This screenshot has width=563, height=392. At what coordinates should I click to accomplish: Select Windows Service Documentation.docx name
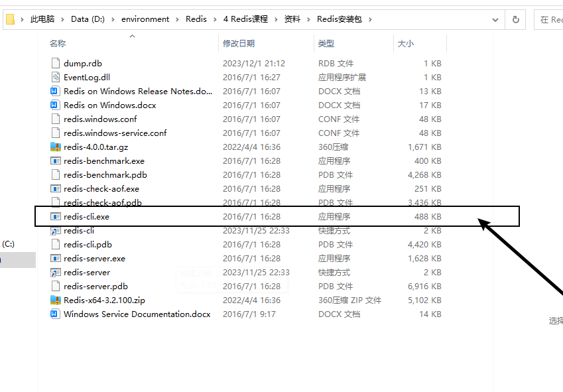137,314
